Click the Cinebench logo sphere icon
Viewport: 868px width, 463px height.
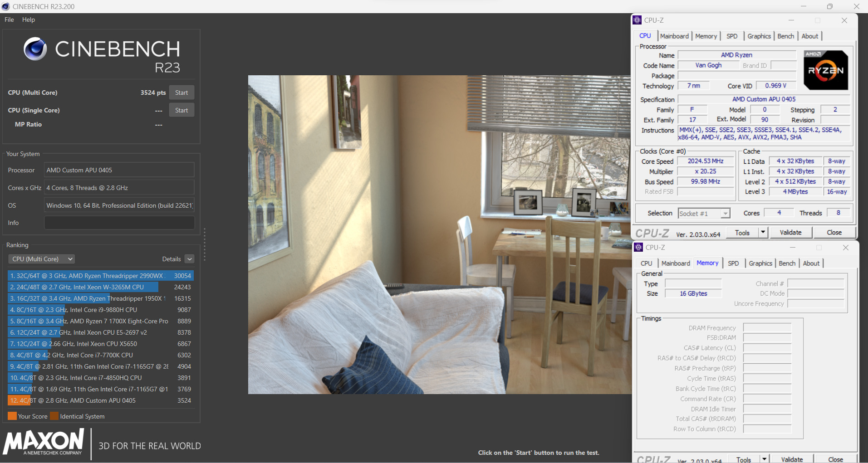[x=35, y=49]
